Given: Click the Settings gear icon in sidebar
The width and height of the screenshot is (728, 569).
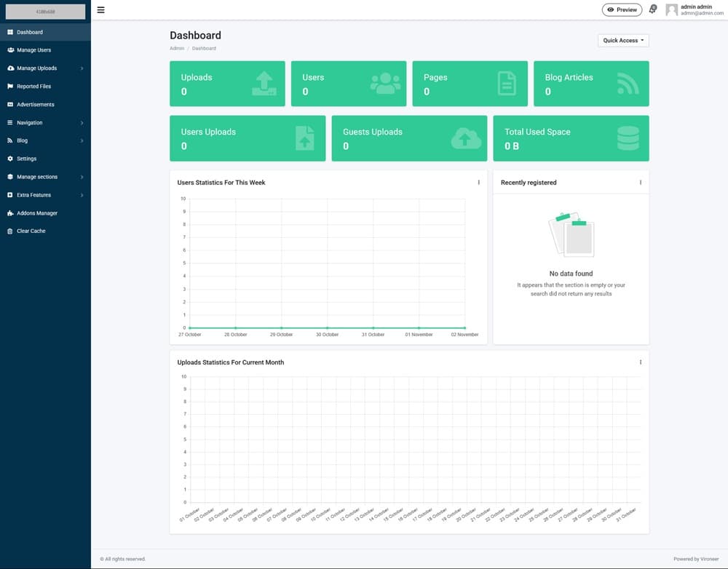Looking at the screenshot, I should 10,159.
